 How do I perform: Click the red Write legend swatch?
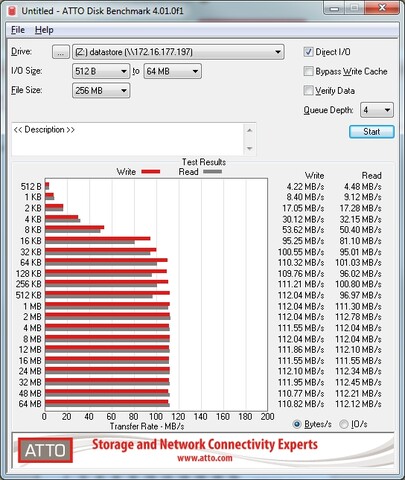coord(151,172)
